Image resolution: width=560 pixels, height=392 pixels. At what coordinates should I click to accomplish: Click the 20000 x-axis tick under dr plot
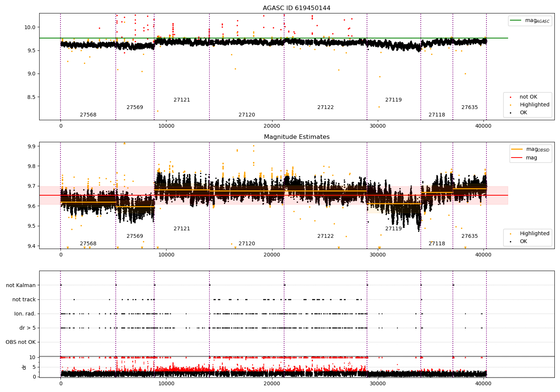point(272,384)
